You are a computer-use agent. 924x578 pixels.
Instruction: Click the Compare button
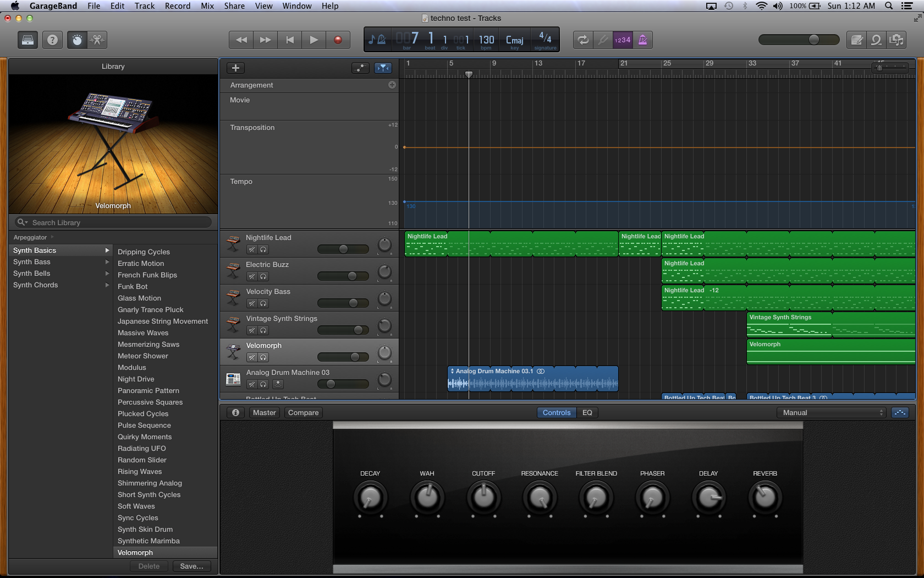pyautogui.click(x=304, y=412)
